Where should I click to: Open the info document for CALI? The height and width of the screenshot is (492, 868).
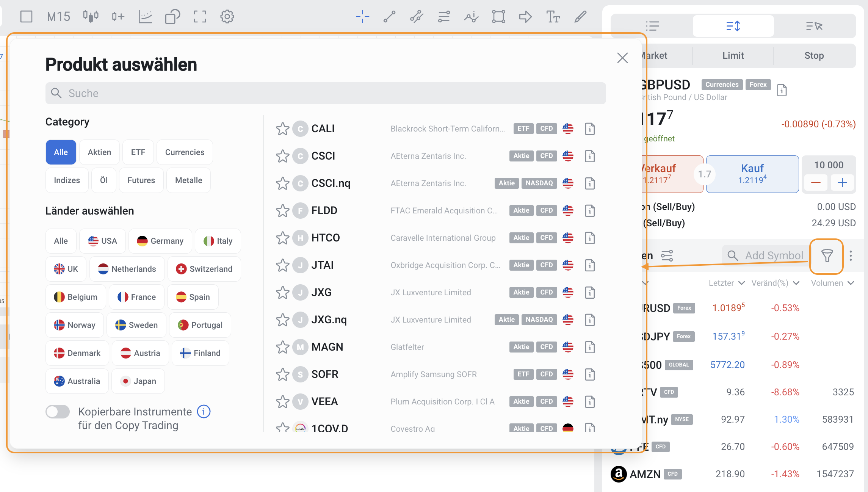click(590, 129)
